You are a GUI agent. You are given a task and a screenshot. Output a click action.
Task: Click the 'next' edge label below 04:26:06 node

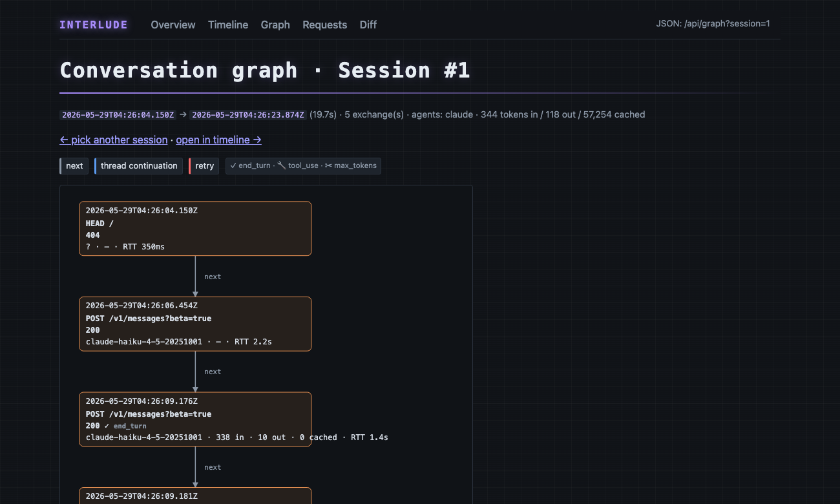[x=213, y=372]
